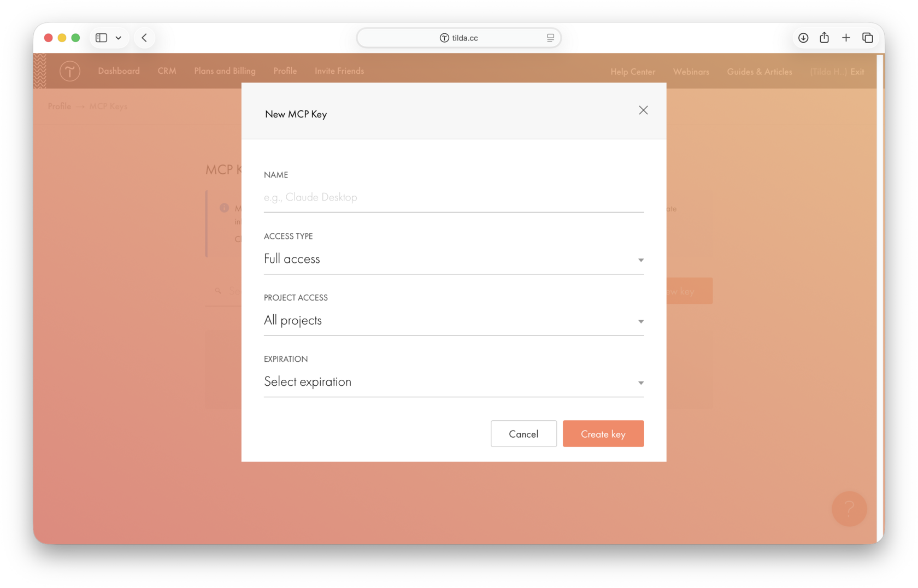The width and height of the screenshot is (918, 588).
Task: Open the CRM menu item
Action: [x=167, y=71]
